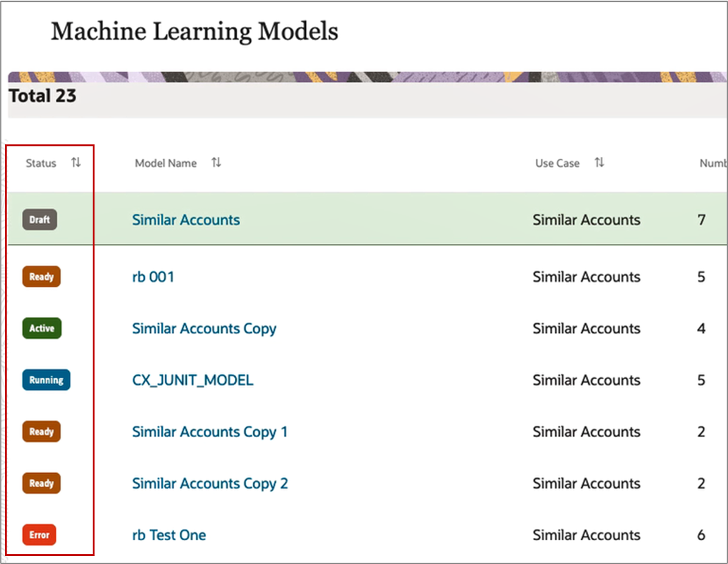Open the Similar Accounts Copy 1 model
Image resolution: width=728 pixels, height=564 pixels.
(x=210, y=432)
